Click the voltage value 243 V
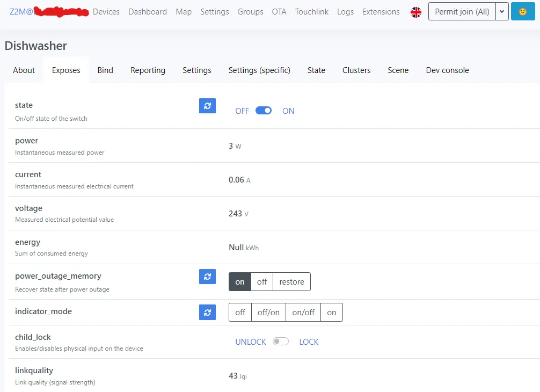The width and height of the screenshot is (540, 392). 238,214
